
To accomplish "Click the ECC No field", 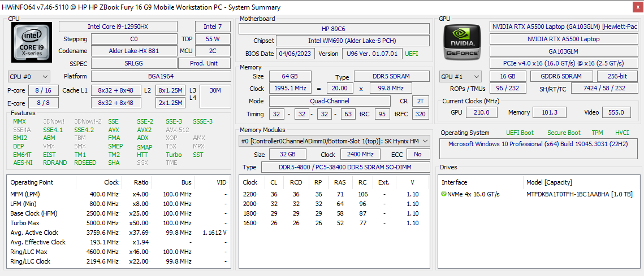I will click(418, 154).
